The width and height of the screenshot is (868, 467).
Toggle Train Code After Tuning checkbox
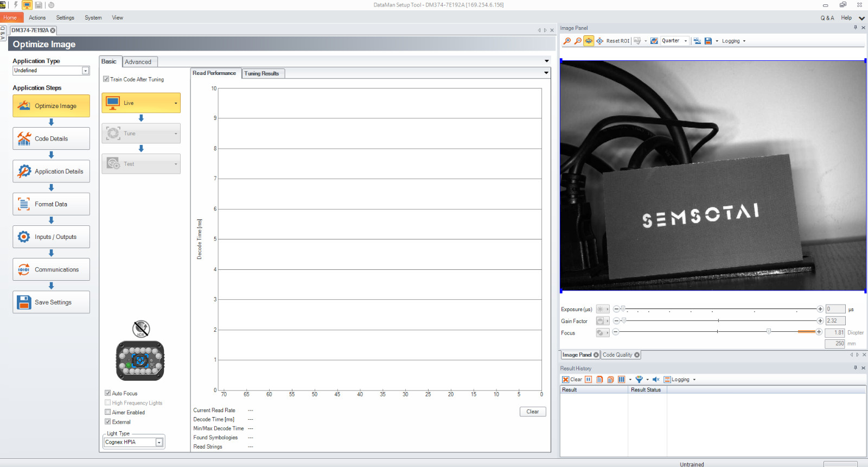tap(106, 79)
